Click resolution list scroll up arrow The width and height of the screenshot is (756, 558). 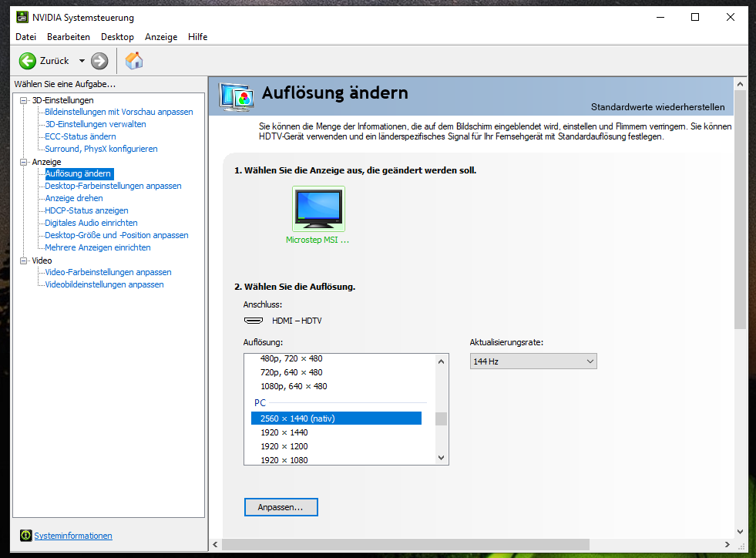(x=441, y=361)
